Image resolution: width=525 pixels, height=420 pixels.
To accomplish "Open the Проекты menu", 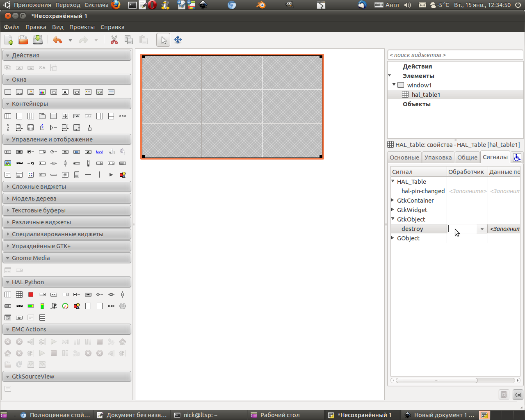I will coord(82,27).
